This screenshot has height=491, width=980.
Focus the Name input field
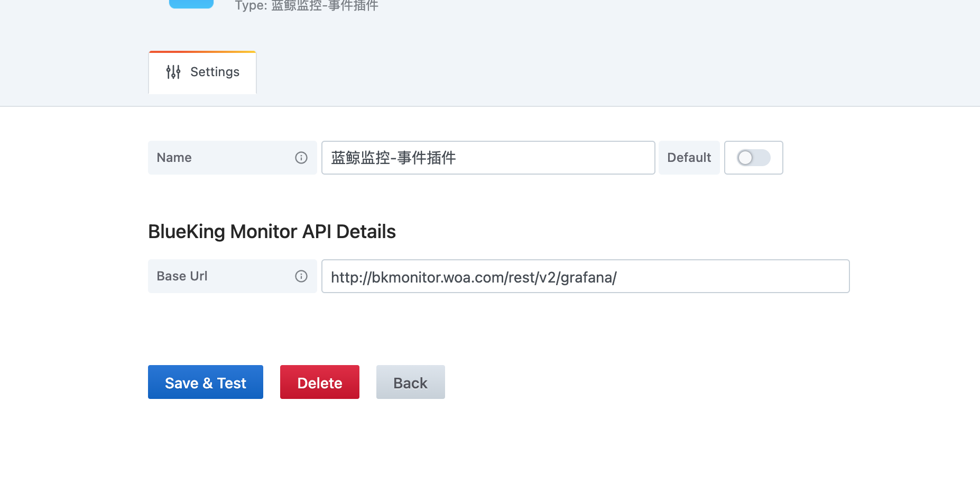pos(488,158)
